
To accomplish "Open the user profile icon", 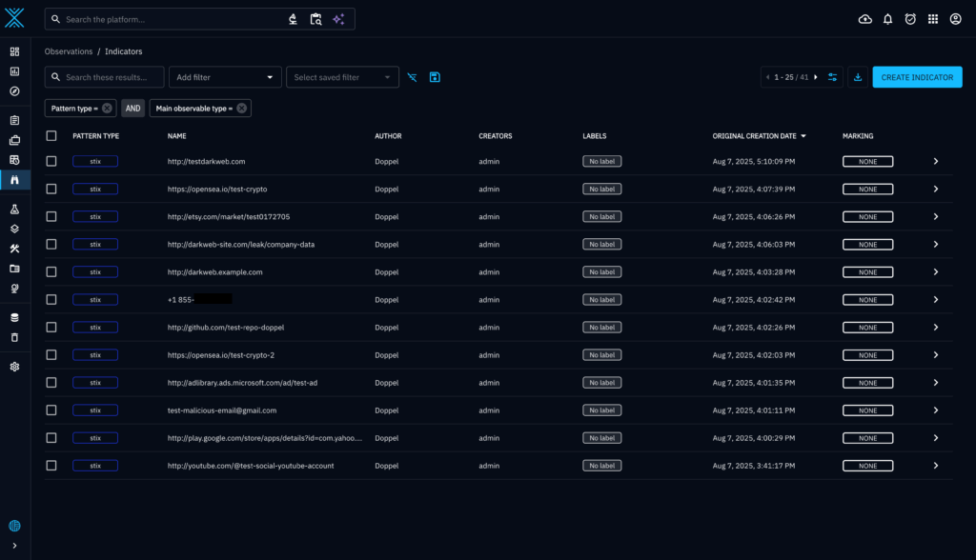I will coord(955,19).
